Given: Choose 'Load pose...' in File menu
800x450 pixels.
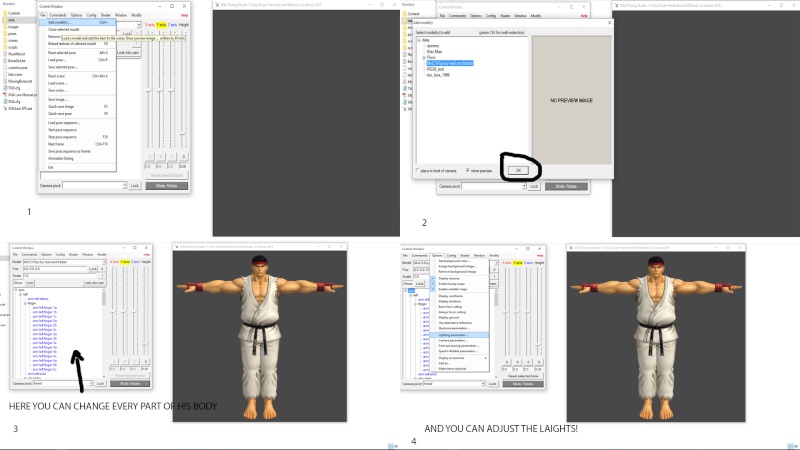Looking at the screenshot, I should [x=78, y=60].
